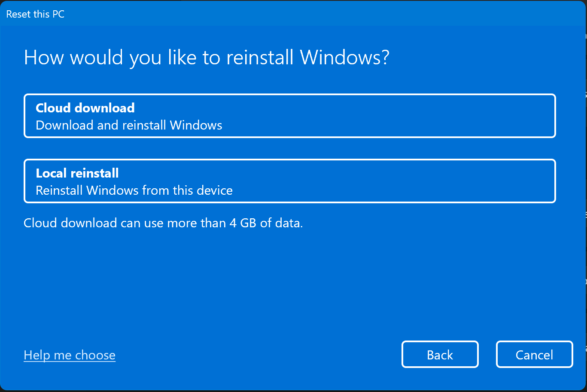Choose the Cloud download option
The image size is (587, 392).
click(x=290, y=116)
